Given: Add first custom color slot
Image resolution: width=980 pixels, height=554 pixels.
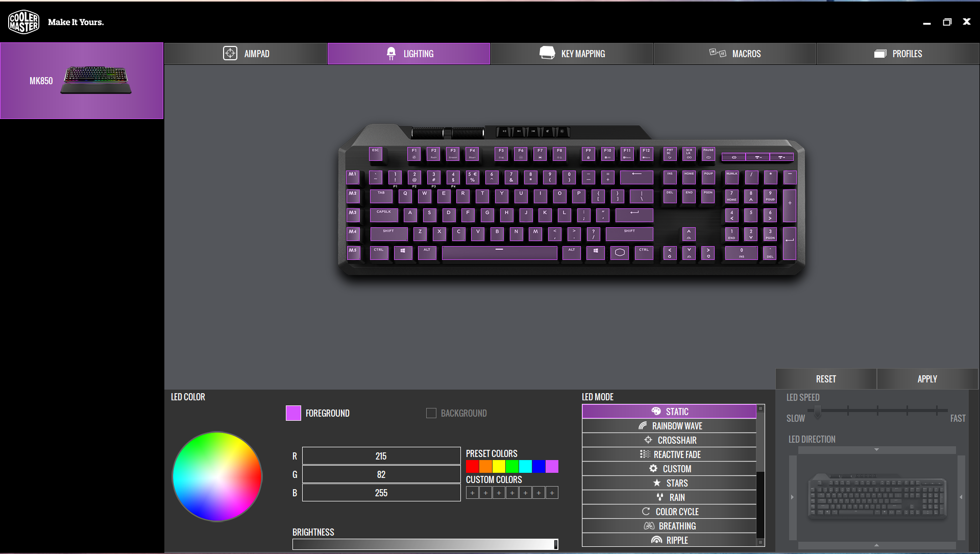Looking at the screenshot, I should click(472, 493).
